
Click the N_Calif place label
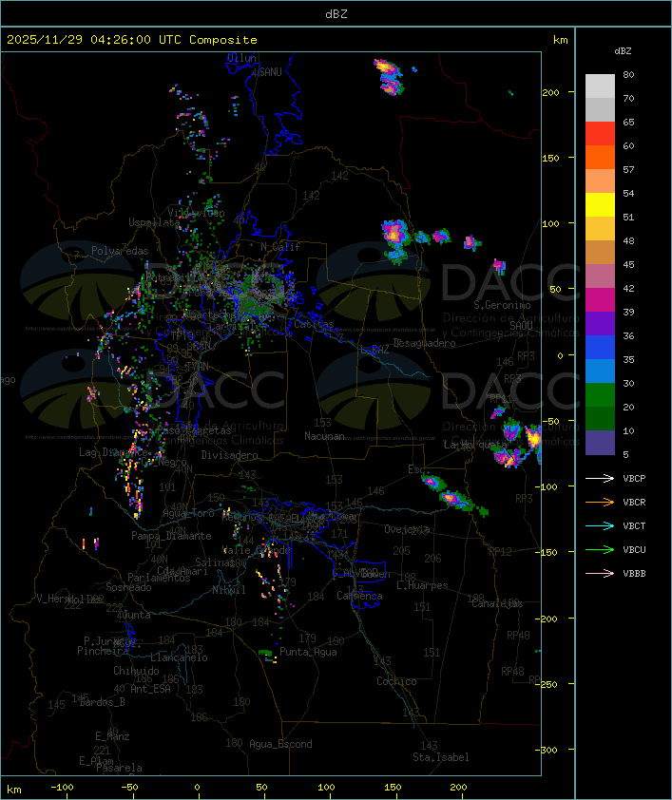tap(280, 247)
